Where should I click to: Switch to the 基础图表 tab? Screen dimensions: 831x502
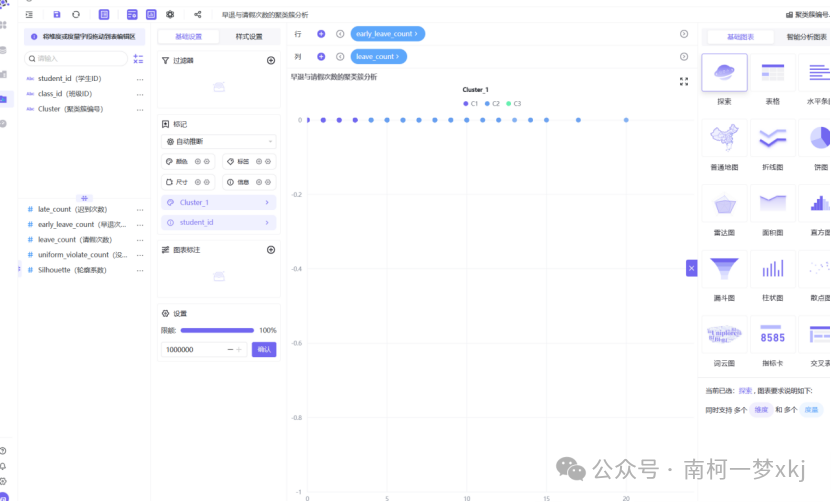[740, 37]
